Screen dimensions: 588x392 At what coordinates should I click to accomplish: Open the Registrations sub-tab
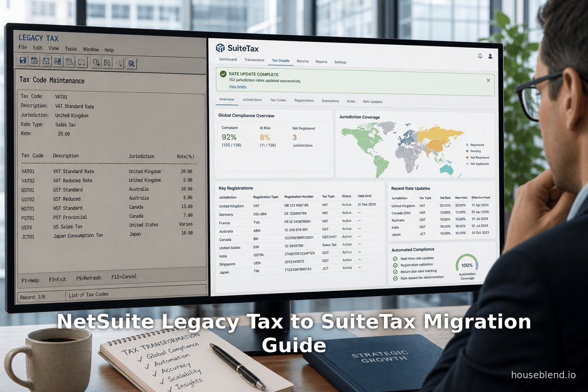pos(304,101)
